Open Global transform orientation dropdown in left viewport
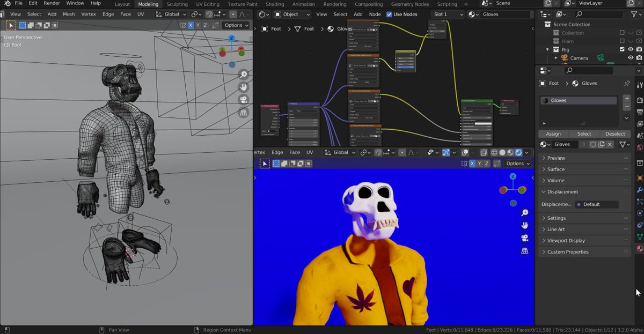The image size is (644, 334). (x=171, y=14)
